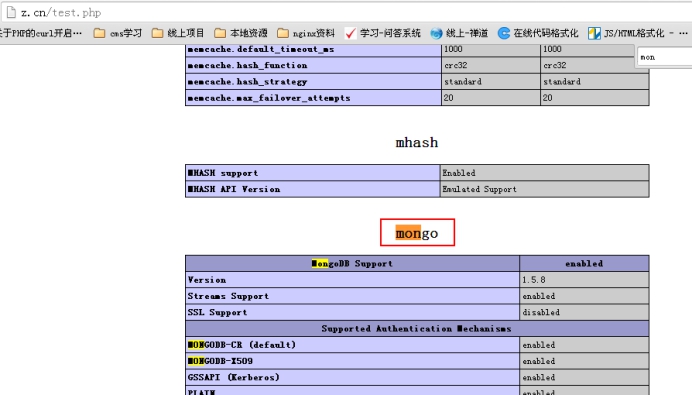Image resolution: width=692 pixels, height=395 pixels.
Task: Click the SSL Support disabled value
Action: (541, 312)
